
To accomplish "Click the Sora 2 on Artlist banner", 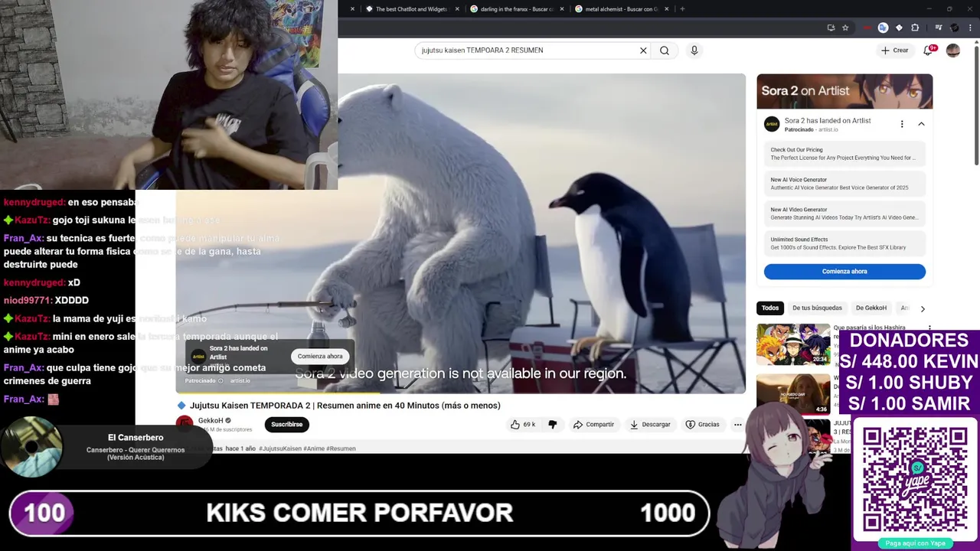I will coord(844,92).
